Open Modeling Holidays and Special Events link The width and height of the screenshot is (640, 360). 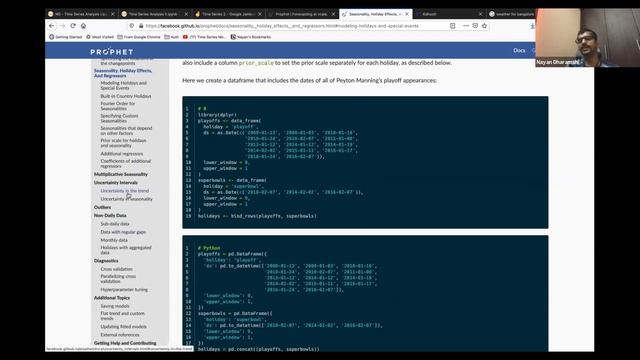tap(124, 85)
